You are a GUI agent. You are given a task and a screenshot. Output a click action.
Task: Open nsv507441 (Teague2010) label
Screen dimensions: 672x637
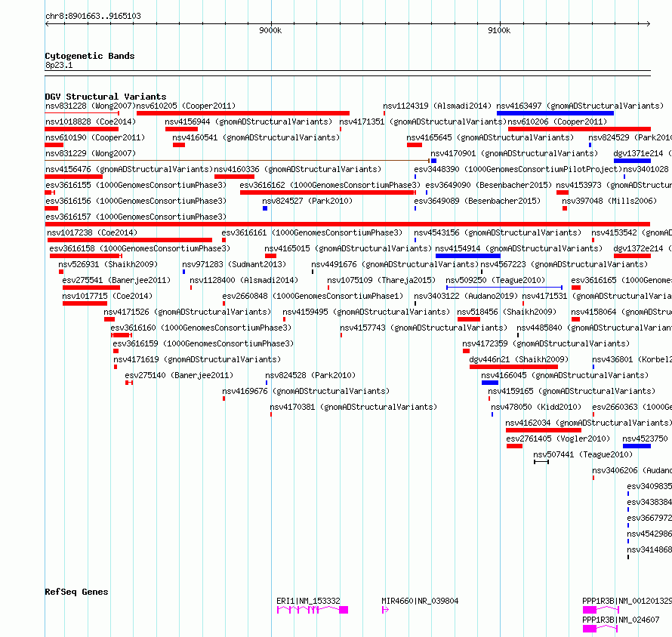[583, 454]
